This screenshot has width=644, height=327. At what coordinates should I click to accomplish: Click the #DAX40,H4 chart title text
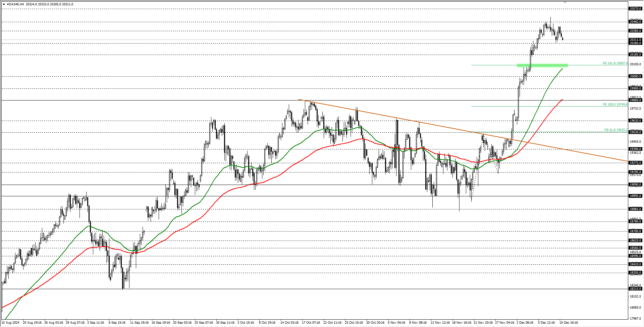pos(15,4)
